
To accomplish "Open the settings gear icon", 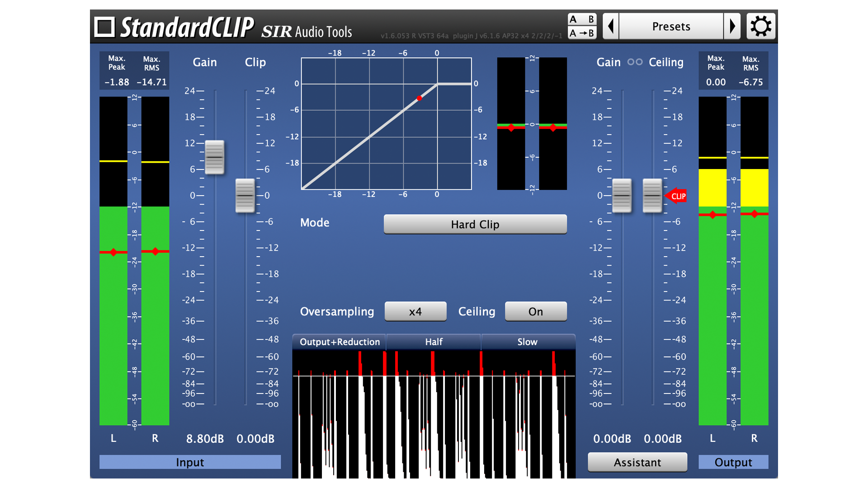I will pos(761,26).
